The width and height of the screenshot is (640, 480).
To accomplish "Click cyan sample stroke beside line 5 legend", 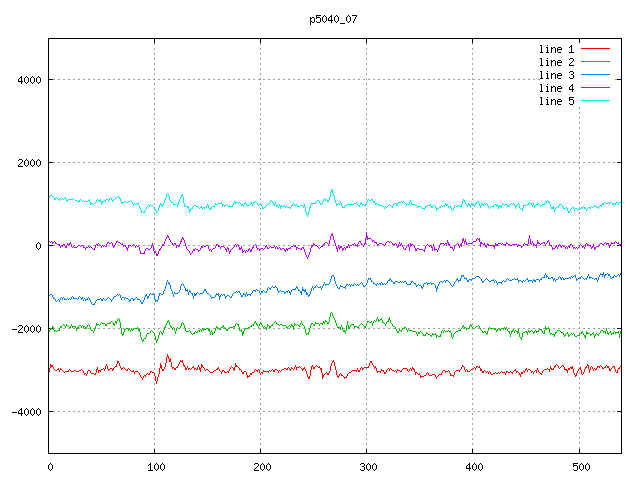I will 595,101.
